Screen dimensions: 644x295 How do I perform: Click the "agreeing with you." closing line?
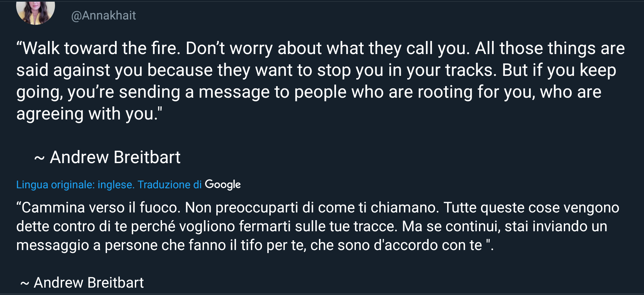[x=89, y=114]
